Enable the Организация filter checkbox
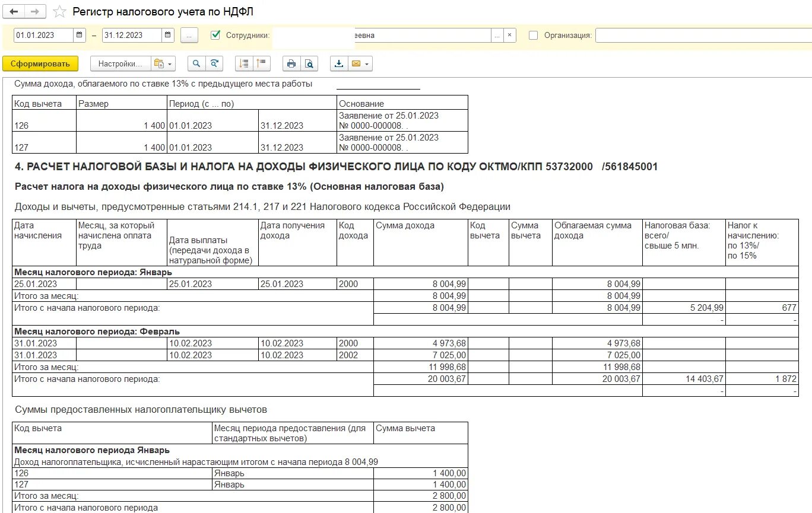The width and height of the screenshot is (812, 513). (533, 35)
